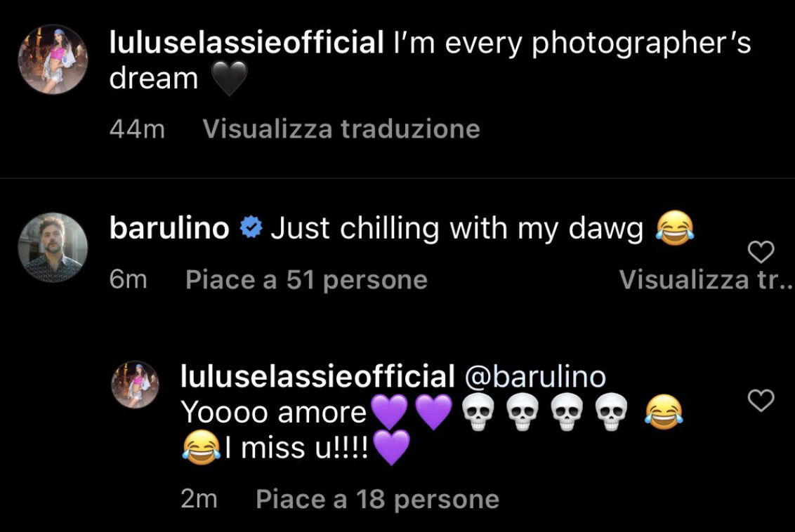
Task: Open luluselassieofficial's avatar in the reply
Action: 135,385
